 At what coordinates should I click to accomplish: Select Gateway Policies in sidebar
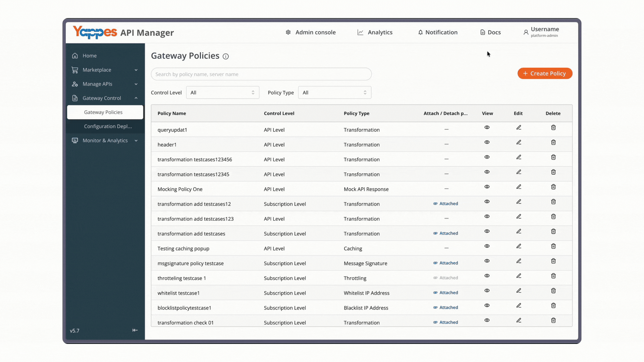tap(105, 112)
